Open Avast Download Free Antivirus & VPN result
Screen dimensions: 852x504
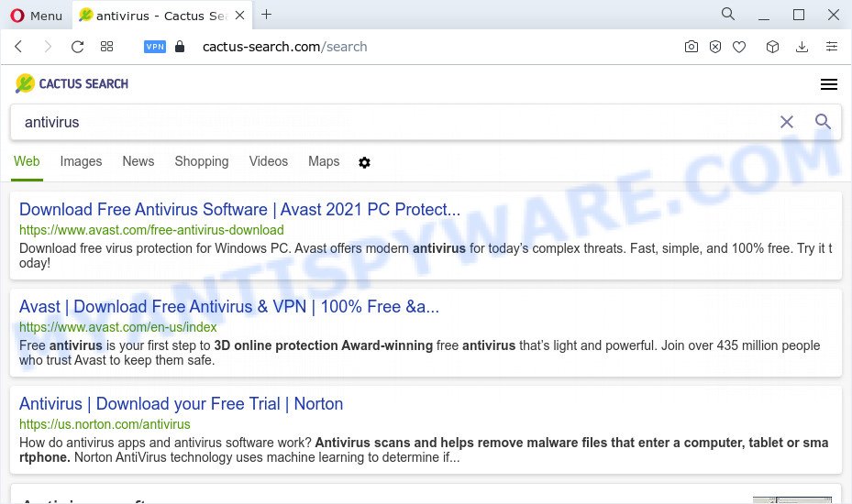point(228,306)
